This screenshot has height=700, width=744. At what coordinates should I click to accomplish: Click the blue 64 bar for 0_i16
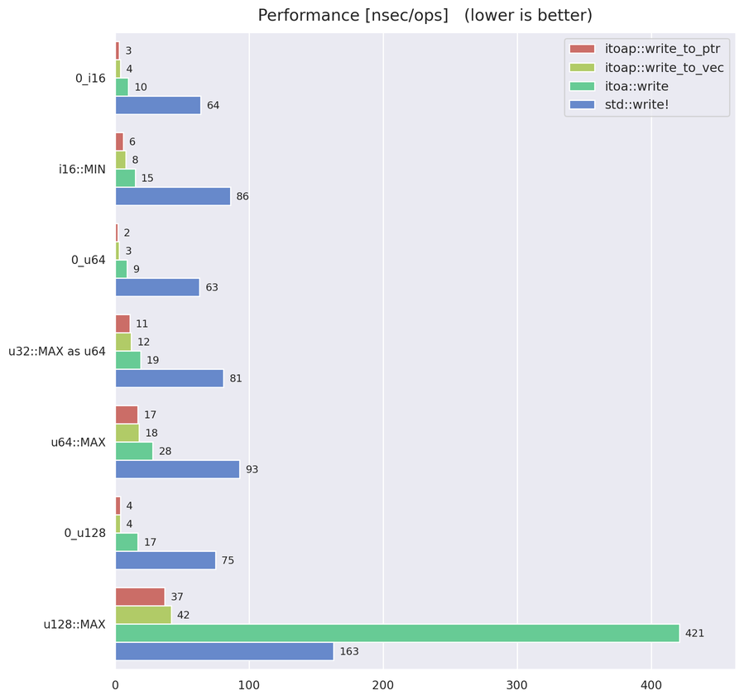[158, 105]
